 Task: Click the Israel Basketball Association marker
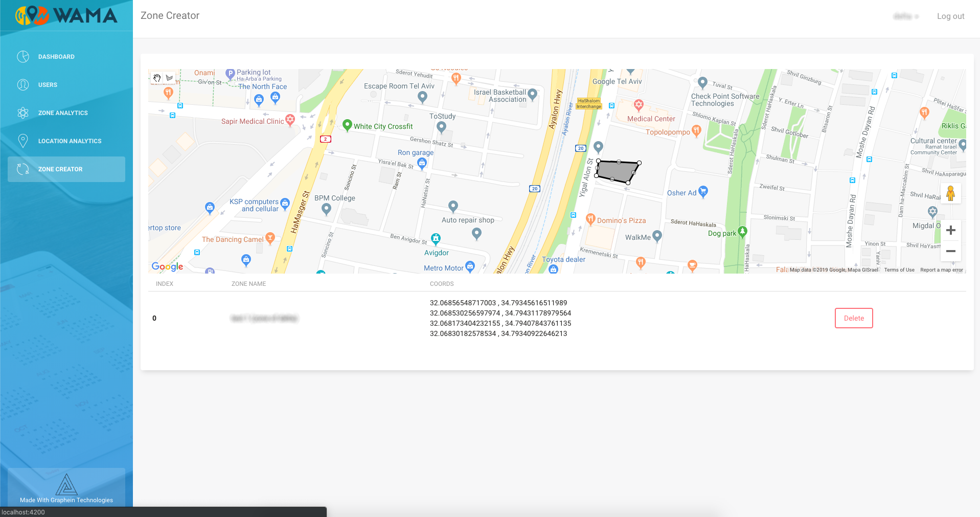532,94
